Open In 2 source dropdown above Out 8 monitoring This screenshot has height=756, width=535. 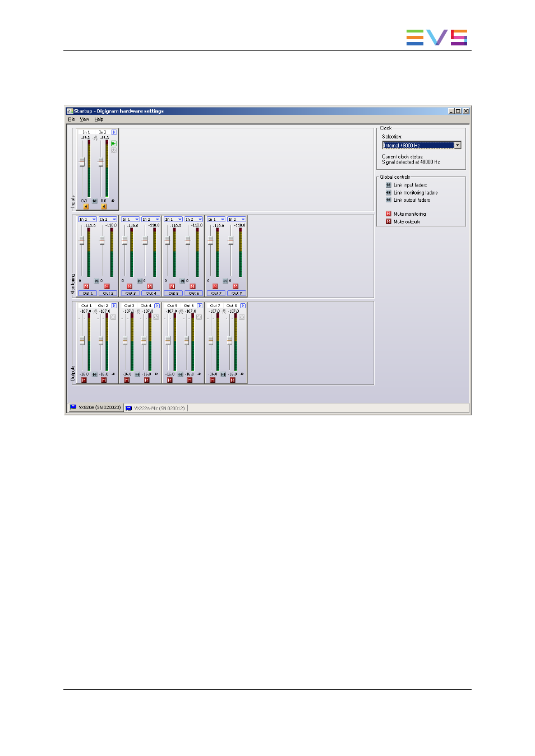tap(236, 220)
